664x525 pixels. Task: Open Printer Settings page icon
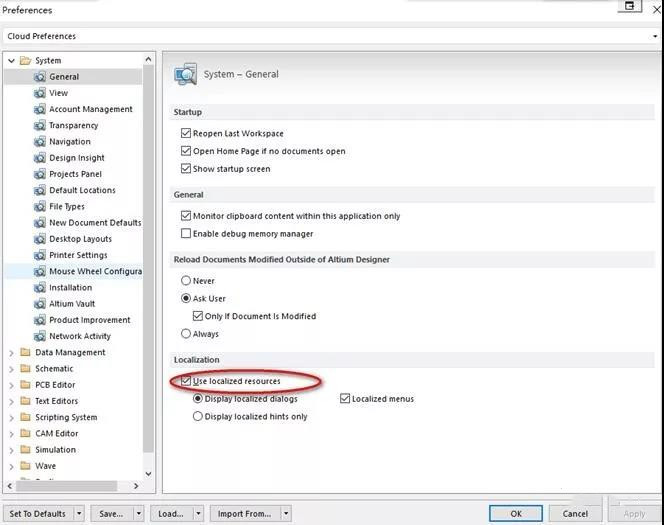39,255
